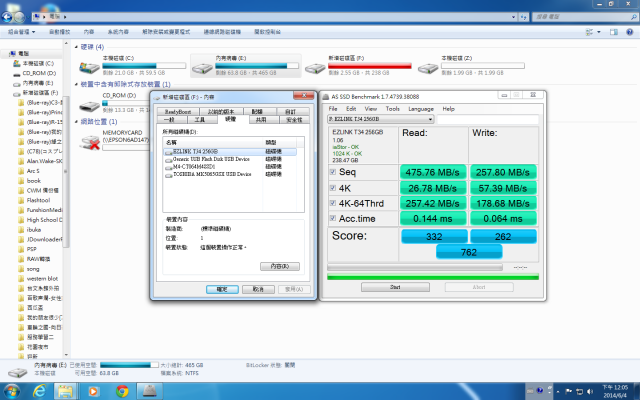Click the 確定 button in properties dialog
The image size is (640, 400).
pos(222,289)
